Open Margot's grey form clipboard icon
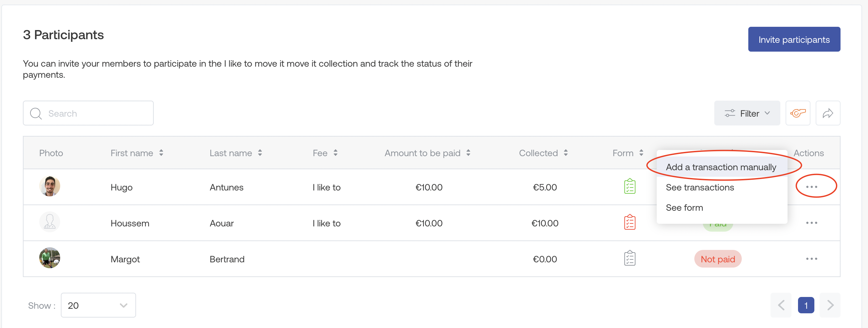Viewport: 868px width, 328px height. pyautogui.click(x=630, y=259)
